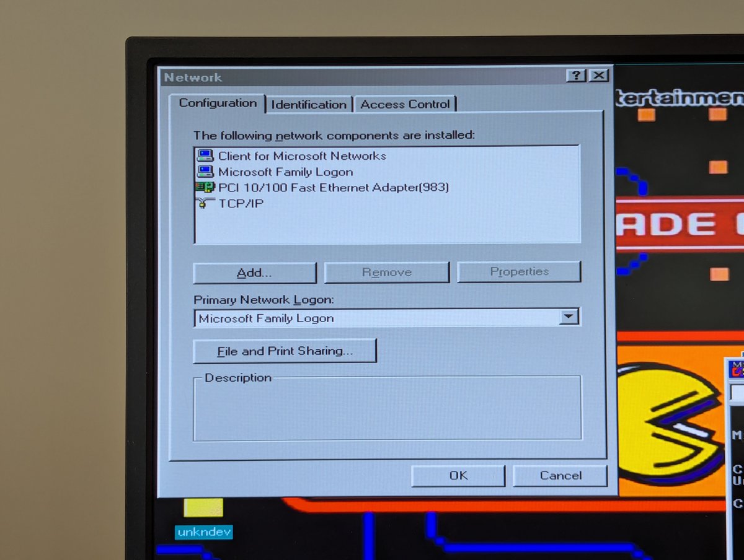The image size is (744, 560).
Task: Select 'PCI 10/100 Fast Ethernet Adapter(983)' row
Action: (x=334, y=187)
